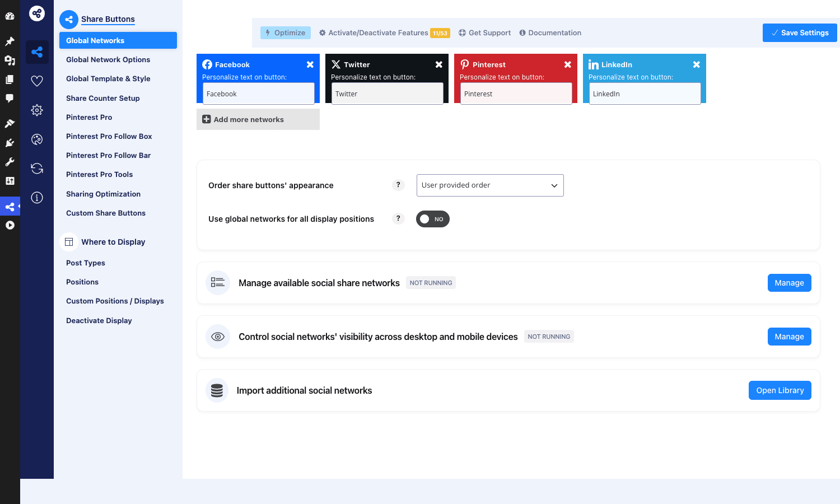Select the share section icon in navy sidebar

pos(37,52)
